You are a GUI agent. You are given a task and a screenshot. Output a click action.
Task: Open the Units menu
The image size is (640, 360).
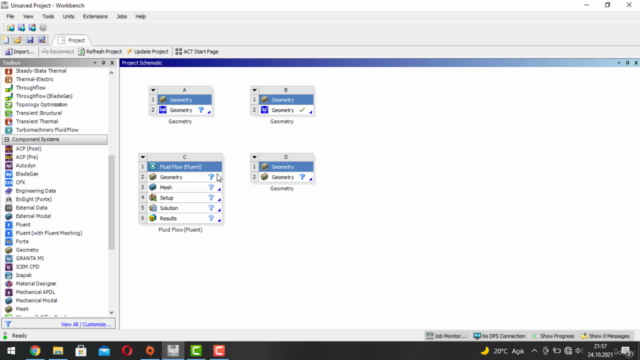point(68,16)
